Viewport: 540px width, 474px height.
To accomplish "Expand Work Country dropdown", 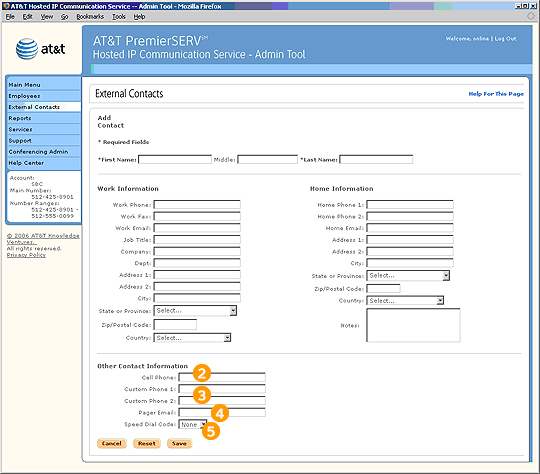I will click(x=227, y=338).
